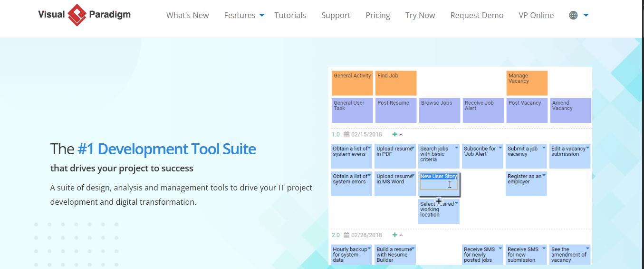Collapse release 2.0 with its caret
Image resolution: width=644 pixels, height=269 pixels.
[x=401, y=236]
